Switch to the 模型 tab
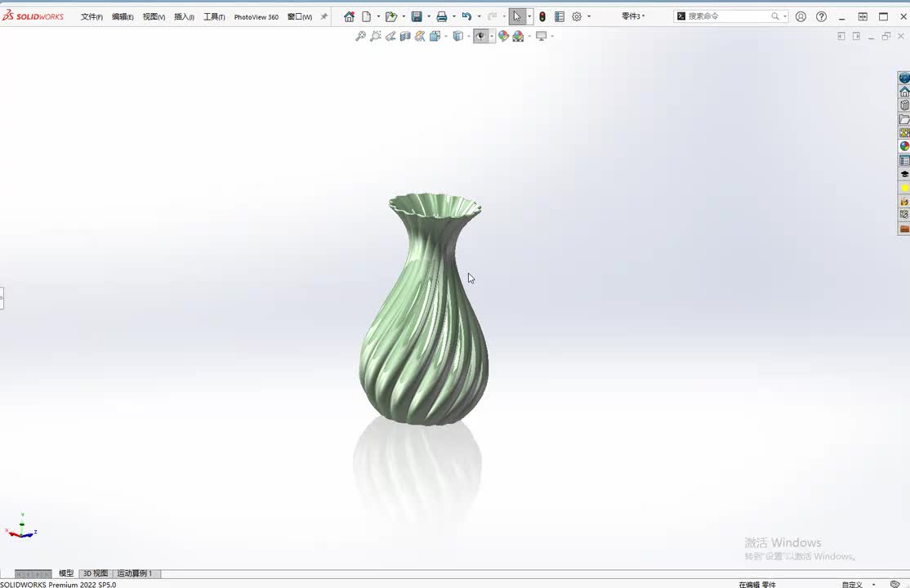Viewport: 910px width, 588px height. coord(66,573)
